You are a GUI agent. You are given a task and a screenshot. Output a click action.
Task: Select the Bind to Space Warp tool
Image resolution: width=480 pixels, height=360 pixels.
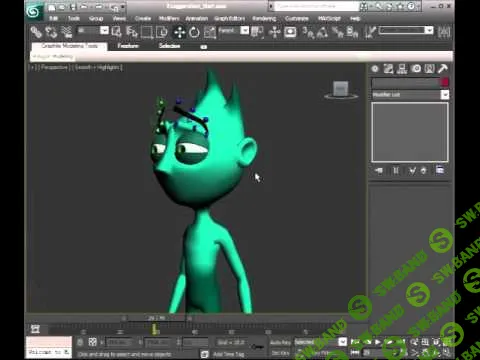(66, 32)
